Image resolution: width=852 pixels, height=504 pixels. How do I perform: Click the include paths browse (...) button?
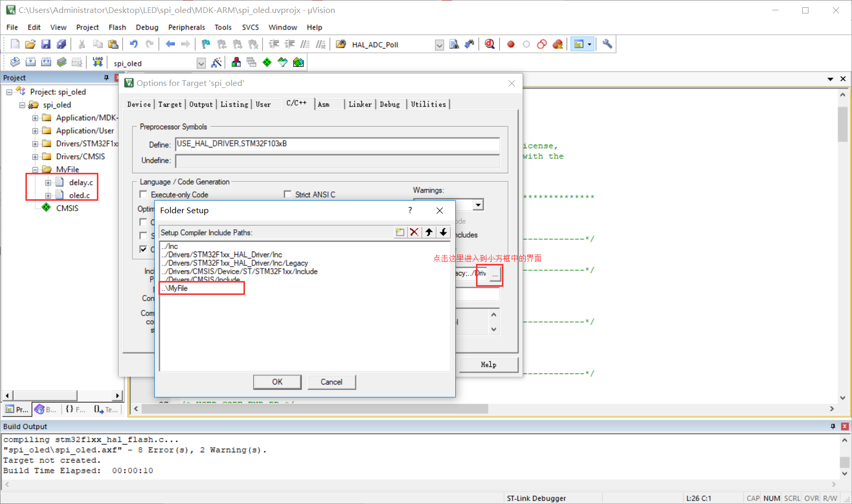coord(495,274)
